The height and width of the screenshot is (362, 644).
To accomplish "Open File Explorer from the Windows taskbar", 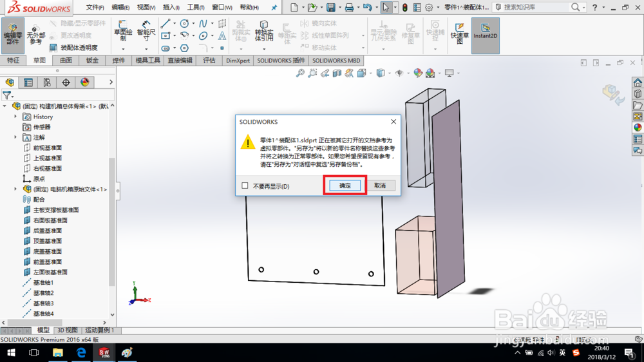I will [57, 352].
